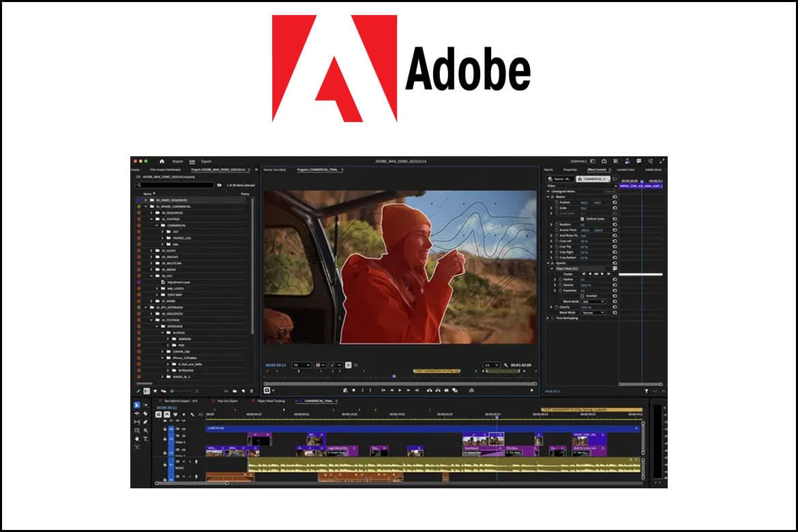Toggle the Uniform Scale checkbox

582,218
